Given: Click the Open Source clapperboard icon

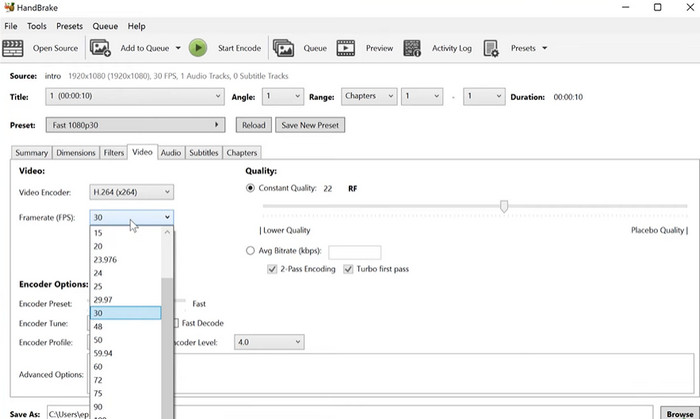Looking at the screenshot, I should (12, 48).
